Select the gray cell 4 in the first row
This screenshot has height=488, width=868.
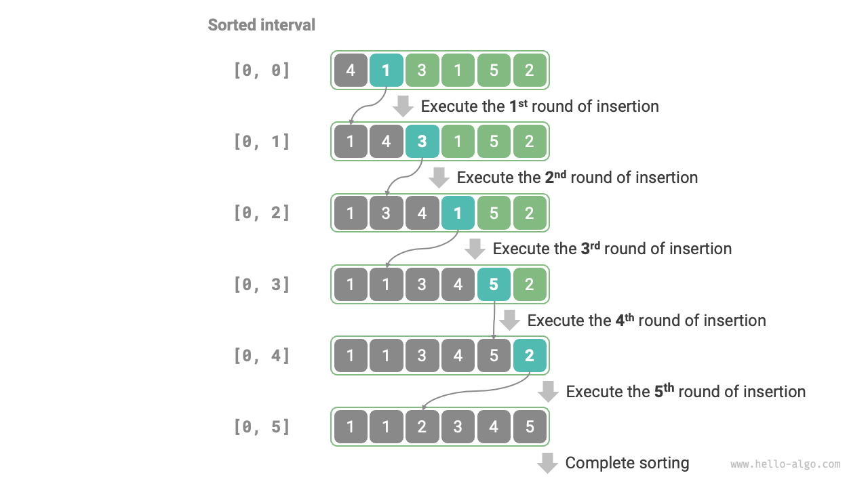coord(350,70)
